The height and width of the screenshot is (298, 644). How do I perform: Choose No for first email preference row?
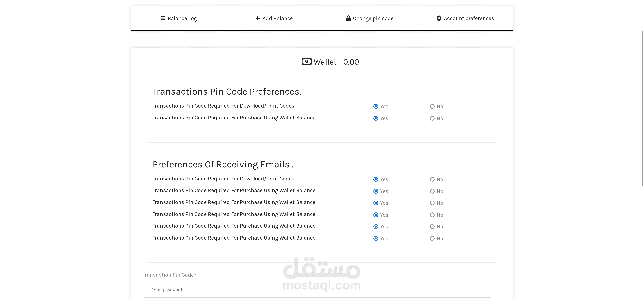[x=432, y=179]
